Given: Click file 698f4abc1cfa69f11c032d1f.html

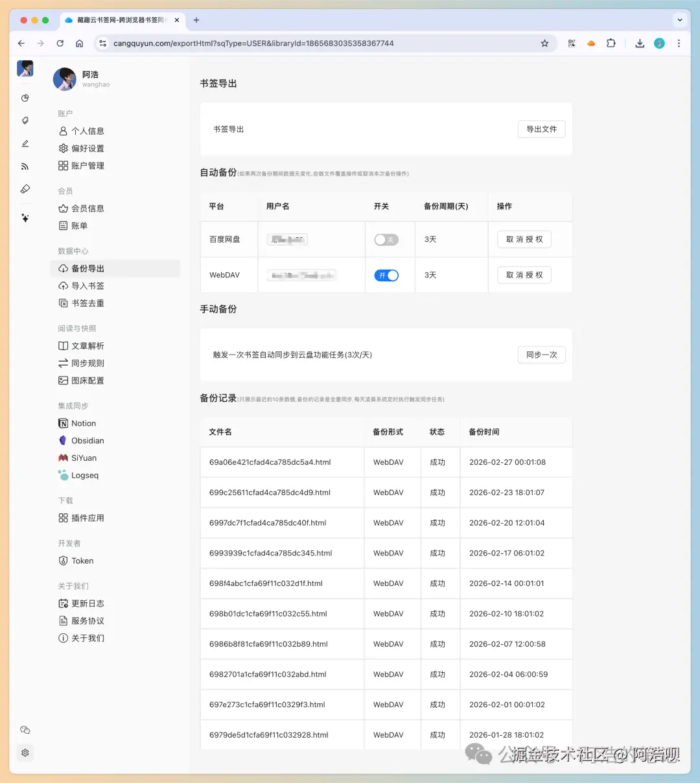Looking at the screenshot, I should pos(266,583).
